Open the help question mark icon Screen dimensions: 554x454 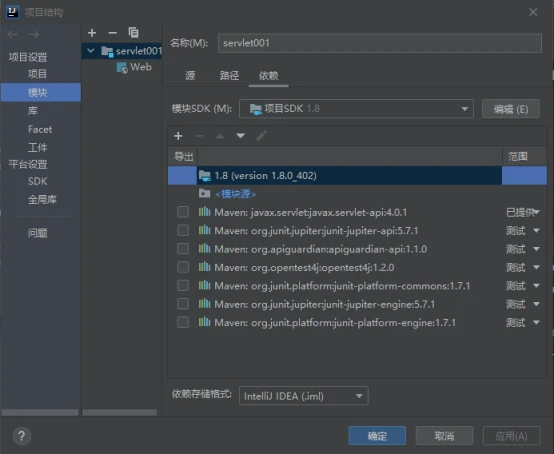[x=22, y=436]
